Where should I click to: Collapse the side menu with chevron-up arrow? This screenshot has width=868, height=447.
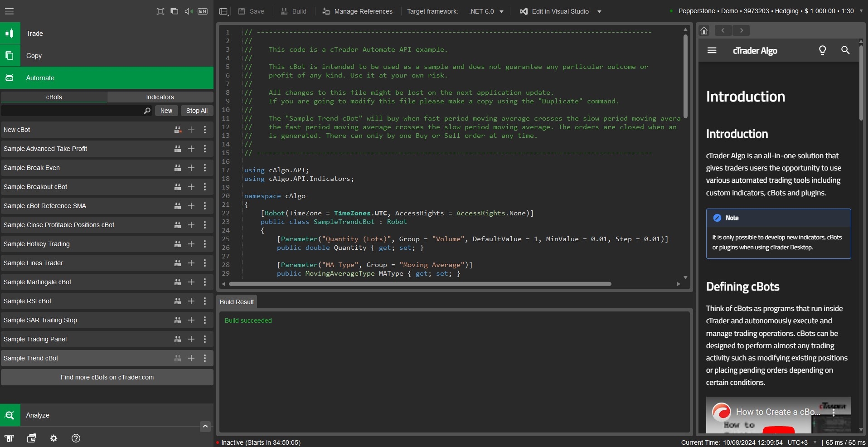point(205,426)
